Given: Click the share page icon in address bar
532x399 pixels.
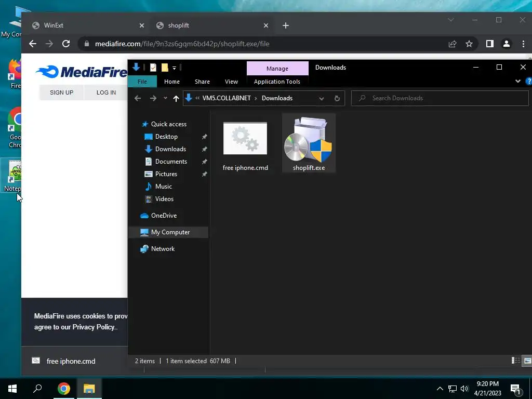Looking at the screenshot, I should [453, 44].
